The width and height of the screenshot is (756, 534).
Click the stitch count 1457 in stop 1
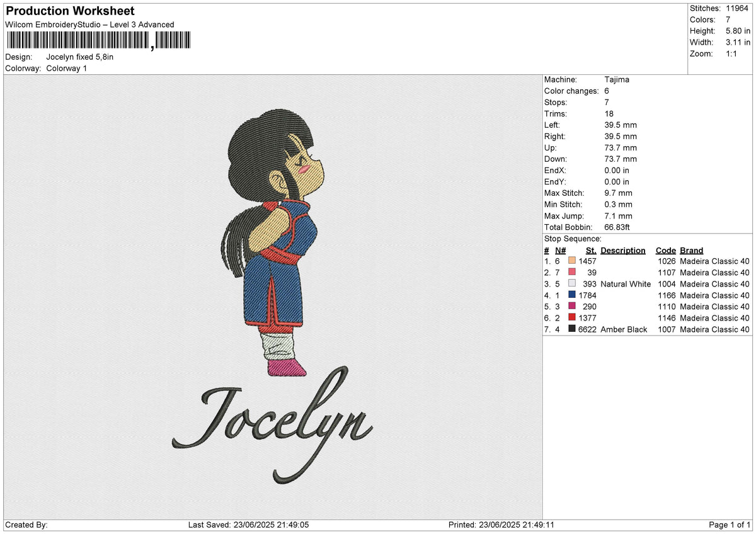tap(587, 261)
